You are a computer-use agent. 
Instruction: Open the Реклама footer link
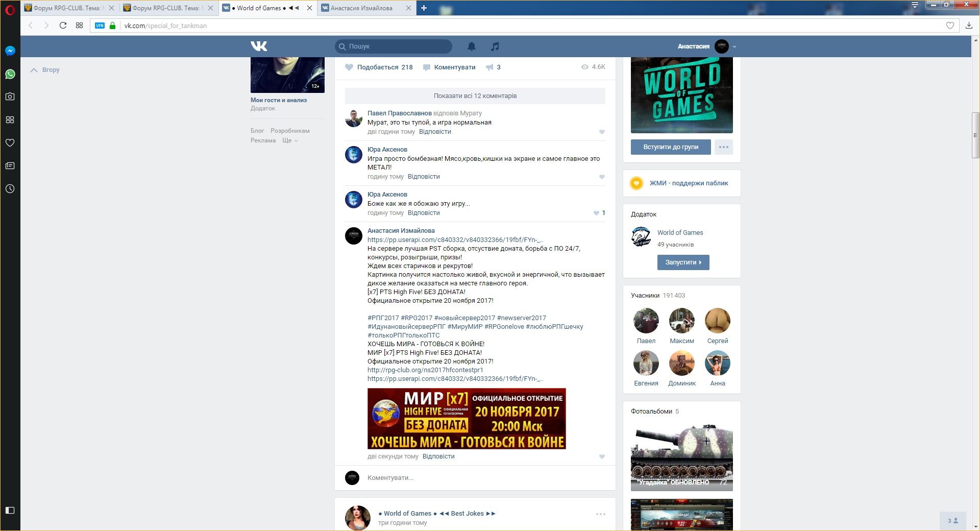point(263,140)
